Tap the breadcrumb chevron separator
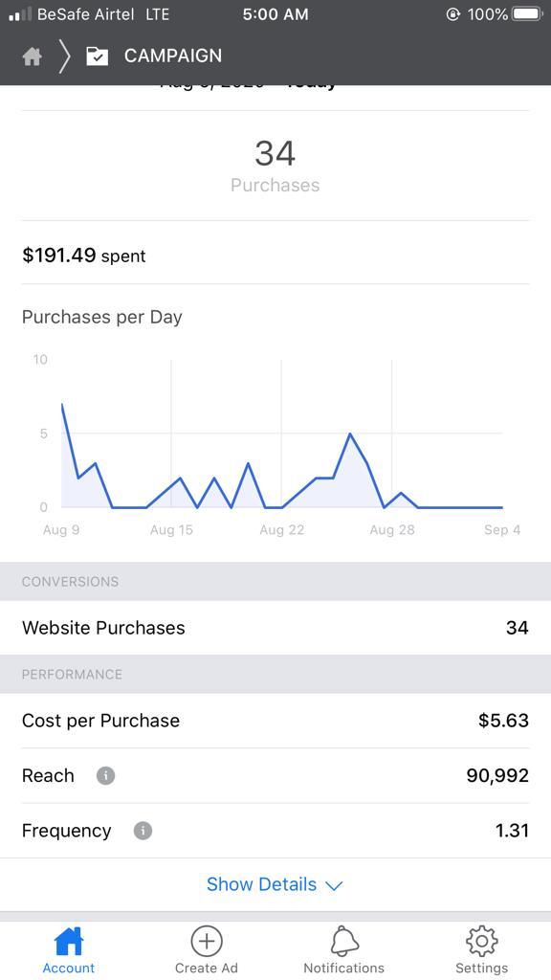Screen dimensions: 551x980 coord(64,56)
